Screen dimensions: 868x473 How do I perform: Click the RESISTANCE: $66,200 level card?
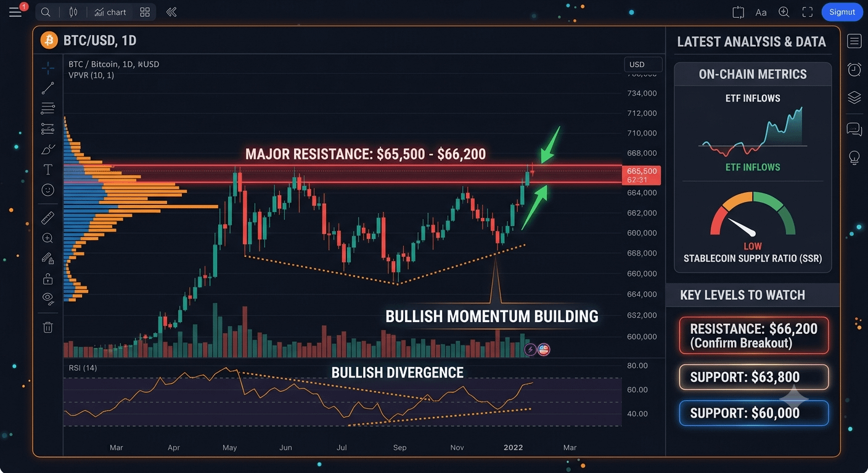click(x=754, y=336)
